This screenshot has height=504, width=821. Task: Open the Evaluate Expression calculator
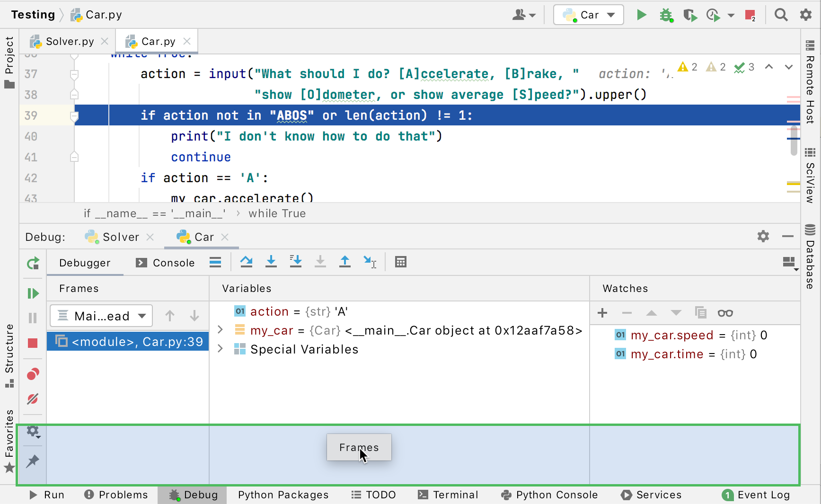(x=401, y=262)
